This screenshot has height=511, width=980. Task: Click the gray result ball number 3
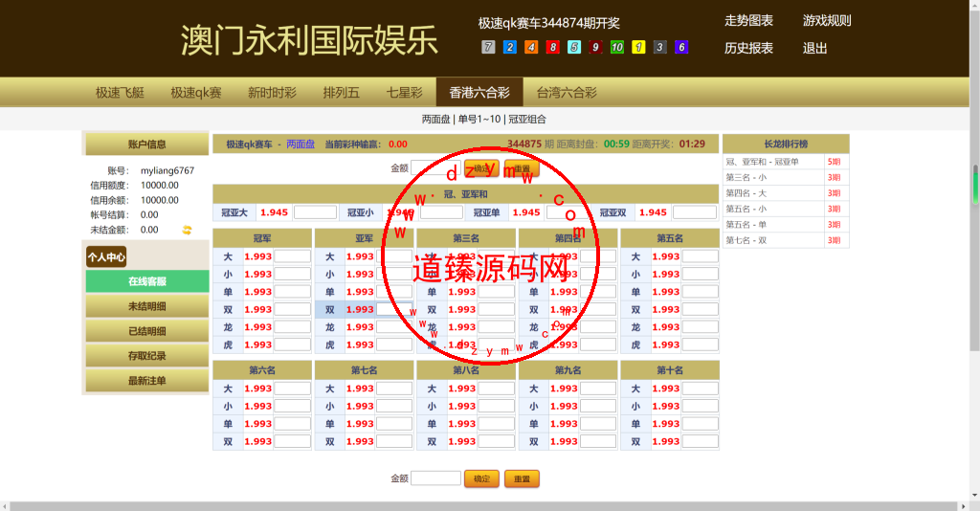click(659, 47)
